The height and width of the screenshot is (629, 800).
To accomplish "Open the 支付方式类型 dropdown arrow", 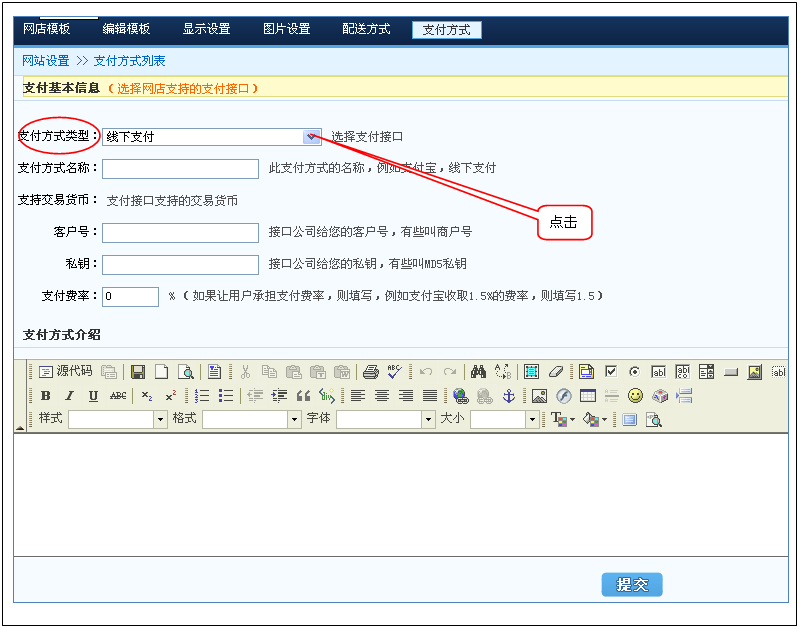I will click(311, 137).
